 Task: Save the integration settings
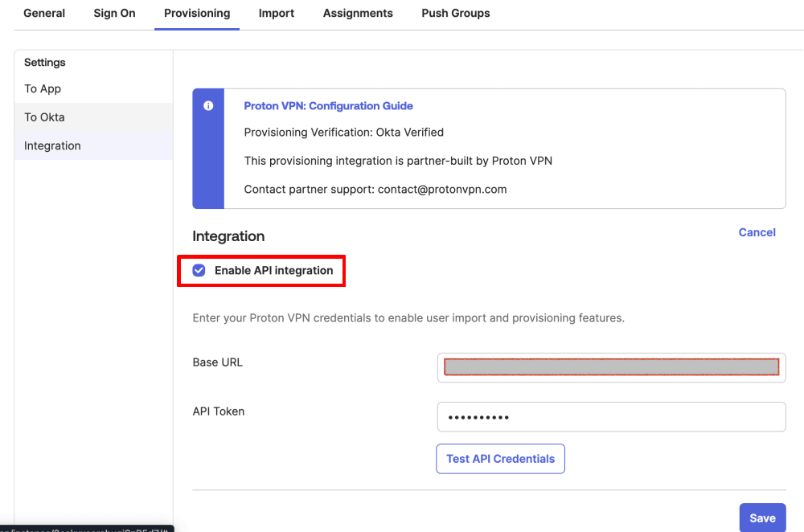pos(762,518)
